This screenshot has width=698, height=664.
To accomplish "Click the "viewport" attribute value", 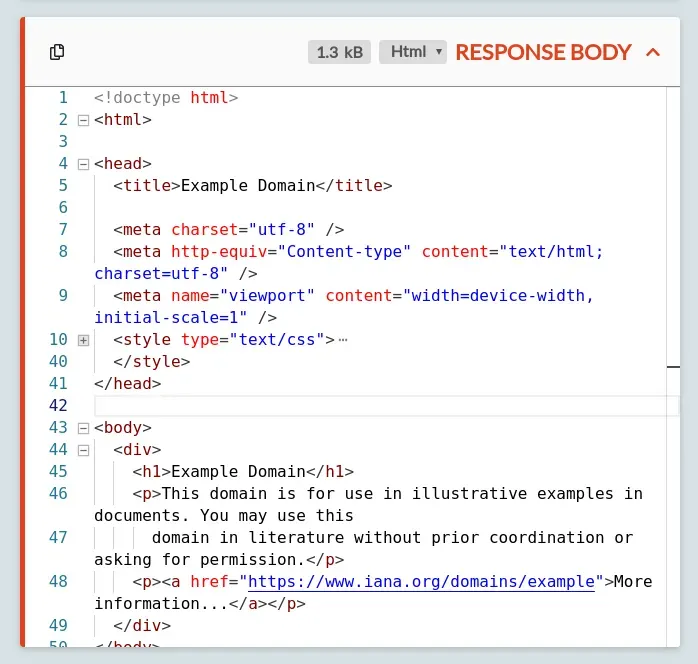I will (267, 296).
